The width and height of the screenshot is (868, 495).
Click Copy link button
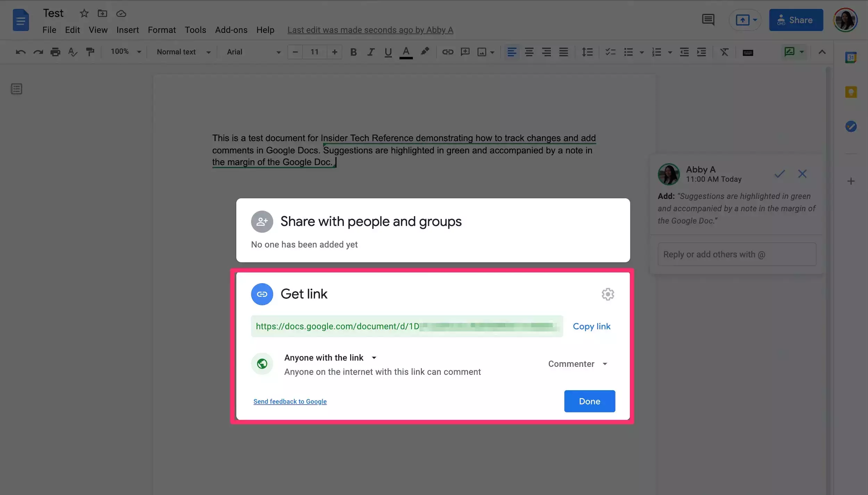click(x=591, y=326)
